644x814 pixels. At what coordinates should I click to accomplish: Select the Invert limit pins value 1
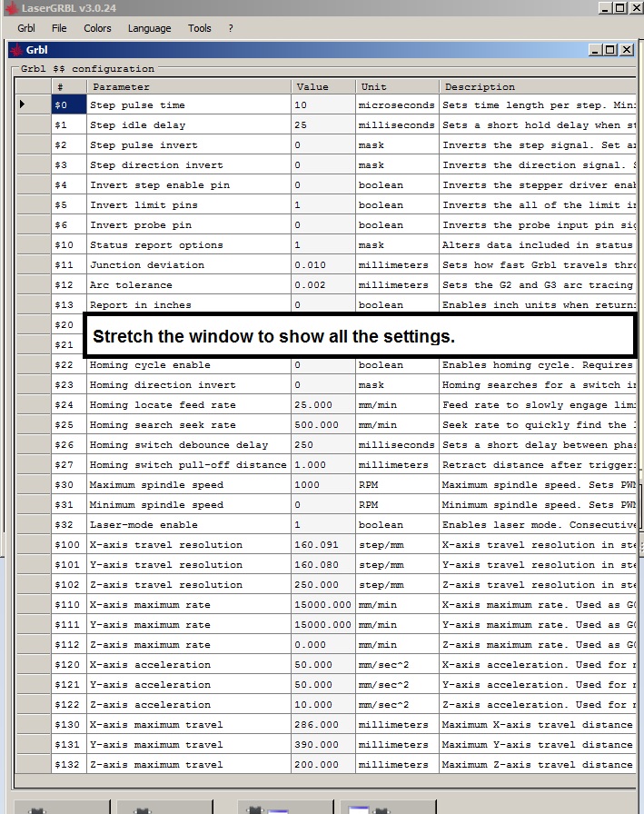[323, 205]
